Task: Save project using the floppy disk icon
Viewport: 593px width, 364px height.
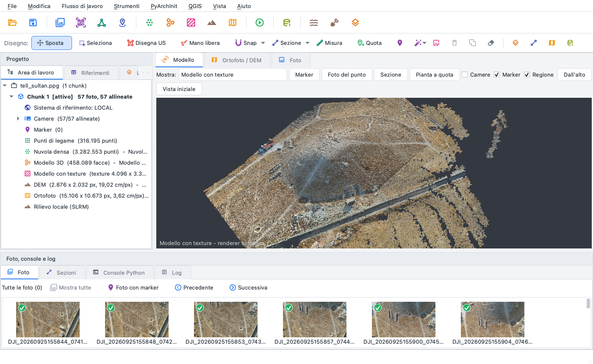Action: (33, 22)
